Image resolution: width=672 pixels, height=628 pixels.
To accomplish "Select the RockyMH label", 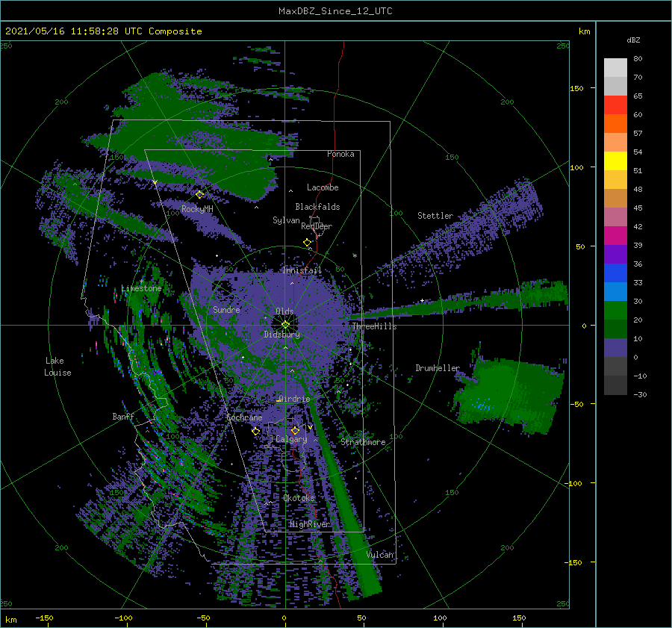I will 197,209.
